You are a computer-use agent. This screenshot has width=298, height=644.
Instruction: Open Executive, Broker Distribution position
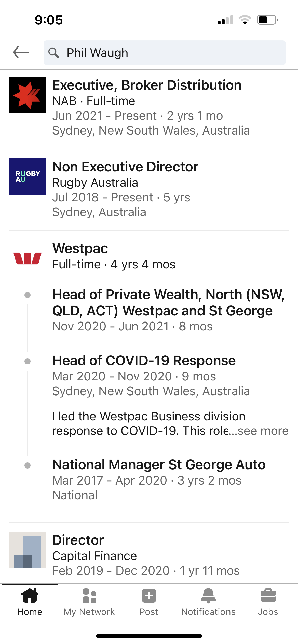[147, 85]
